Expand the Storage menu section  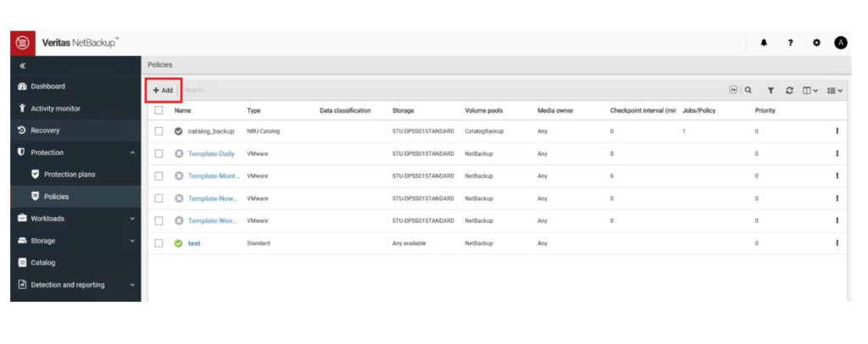pos(131,241)
